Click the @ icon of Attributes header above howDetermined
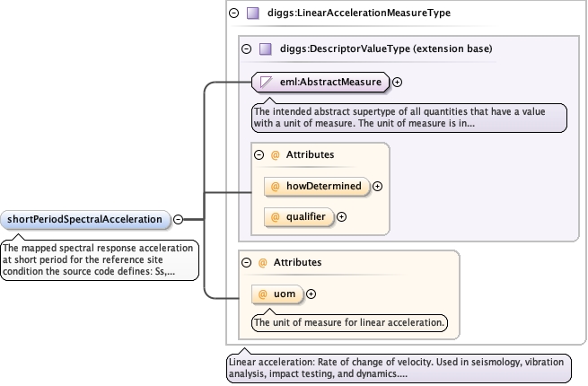This screenshot has width=588, height=386. [x=276, y=155]
